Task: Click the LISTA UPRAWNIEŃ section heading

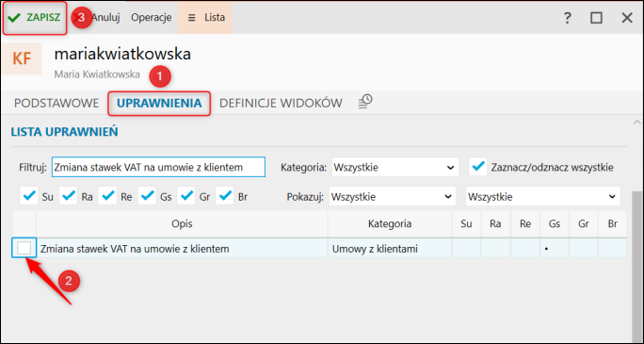Action: click(x=64, y=132)
